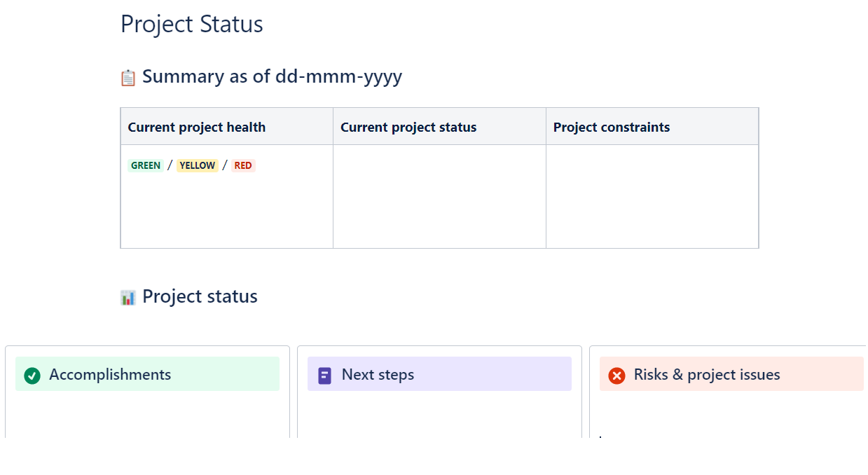Select the RED status lozenge
Screen dimensions: 868x475
point(243,166)
